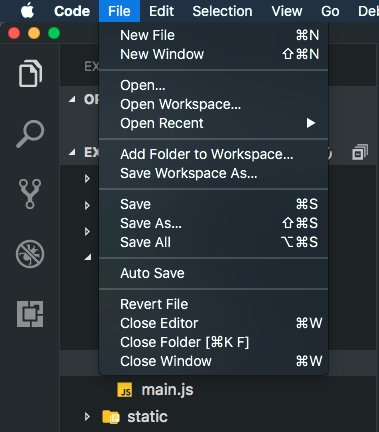Open the Code application menu

point(72,11)
